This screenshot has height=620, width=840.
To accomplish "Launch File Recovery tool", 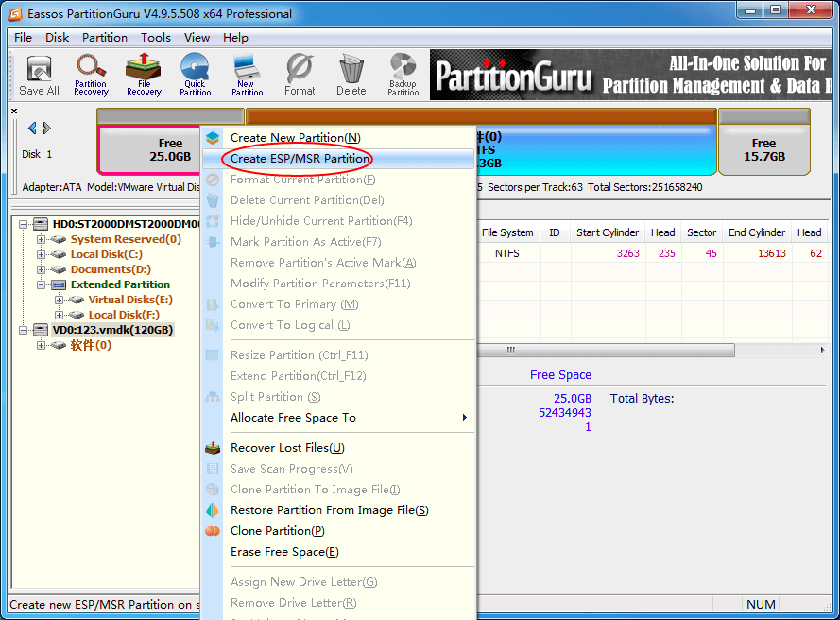I will click(144, 76).
